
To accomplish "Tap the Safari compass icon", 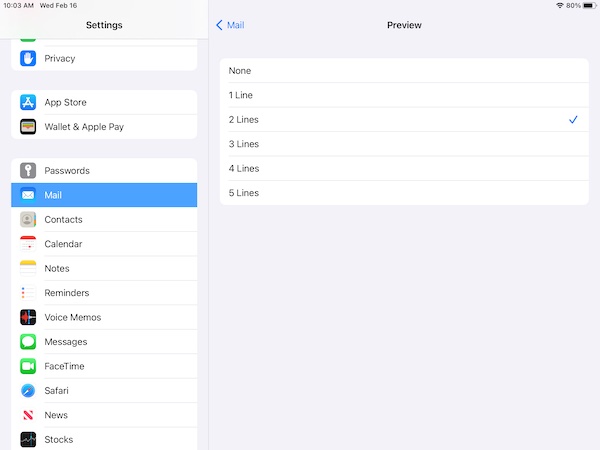I will click(x=28, y=391).
